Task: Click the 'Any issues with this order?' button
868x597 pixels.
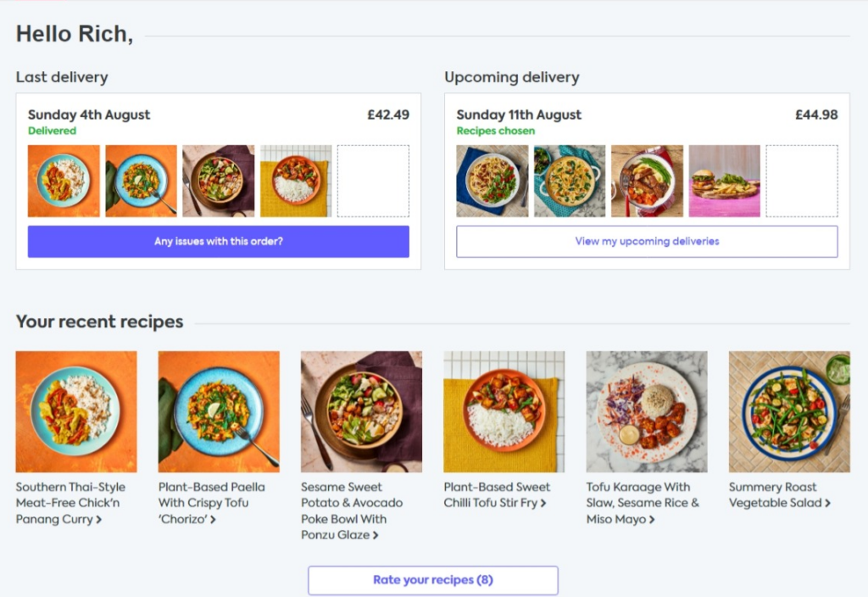Action: (x=219, y=242)
